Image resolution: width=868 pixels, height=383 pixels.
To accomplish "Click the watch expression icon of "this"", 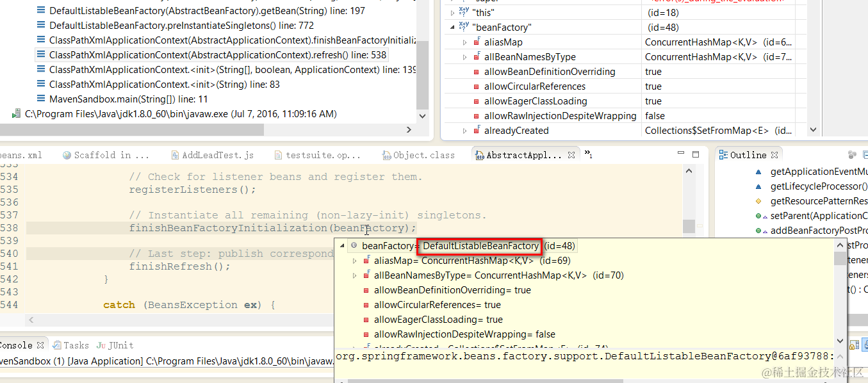I will point(464,13).
